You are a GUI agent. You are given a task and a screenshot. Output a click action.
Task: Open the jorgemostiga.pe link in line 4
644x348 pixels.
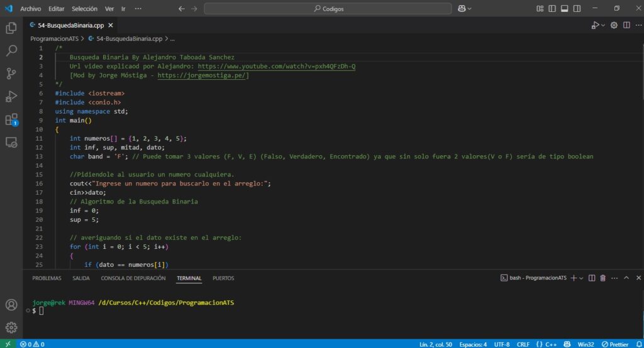(x=201, y=75)
